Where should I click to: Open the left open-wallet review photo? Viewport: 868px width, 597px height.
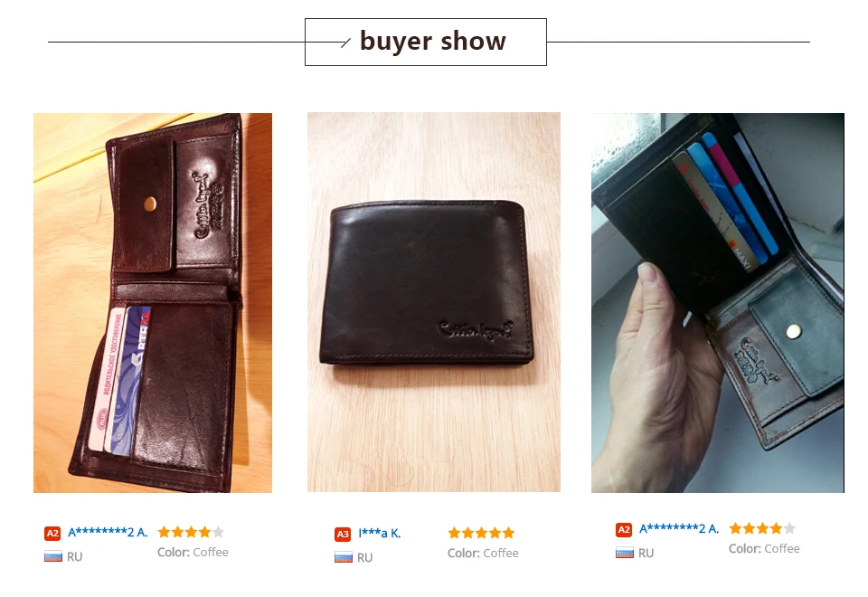(x=153, y=303)
